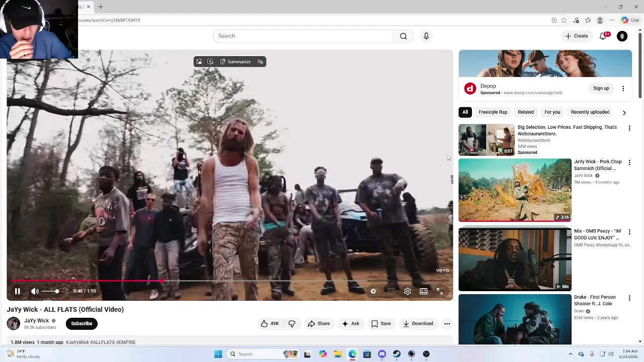Open a new browser tab
Viewport: 644px width, 362px height.
pos(101,7)
